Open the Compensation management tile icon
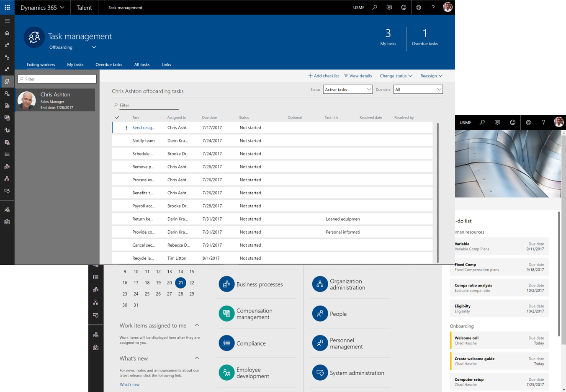The image size is (566, 392). [226, 314]
